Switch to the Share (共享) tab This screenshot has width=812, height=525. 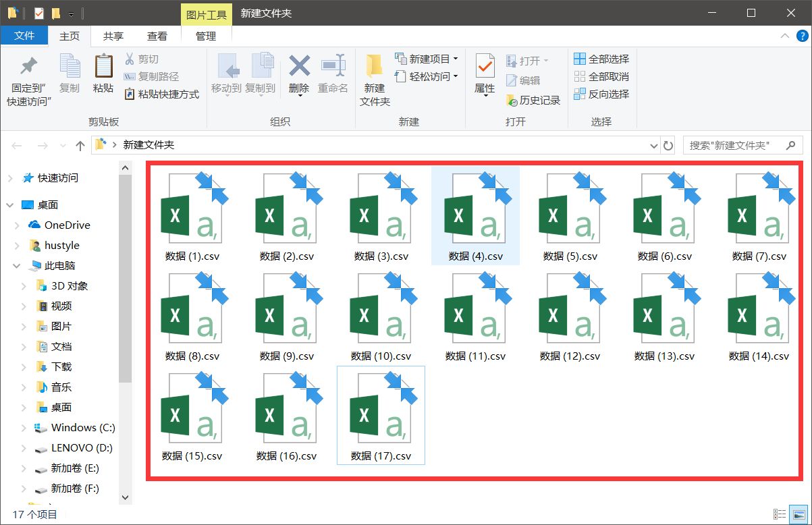click(113, 36)
